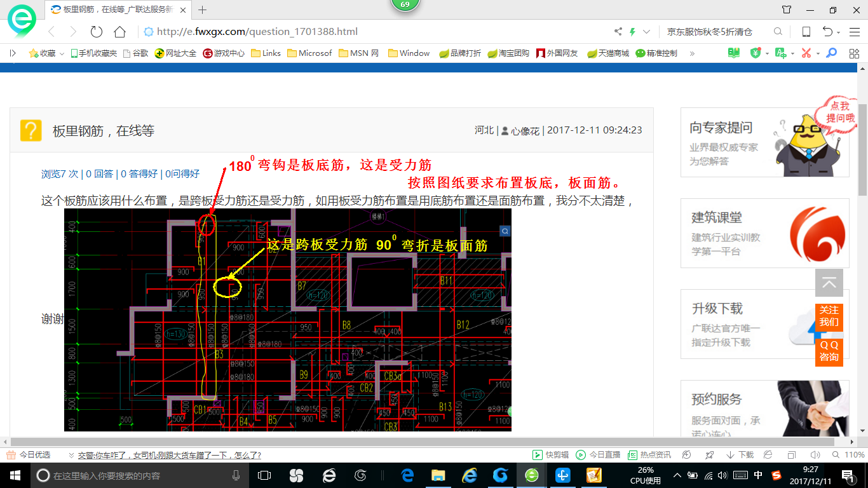Open the mobile phone view icon
Image resolution: width=868 pixels, height=488 pixels.
pos(806,32)
